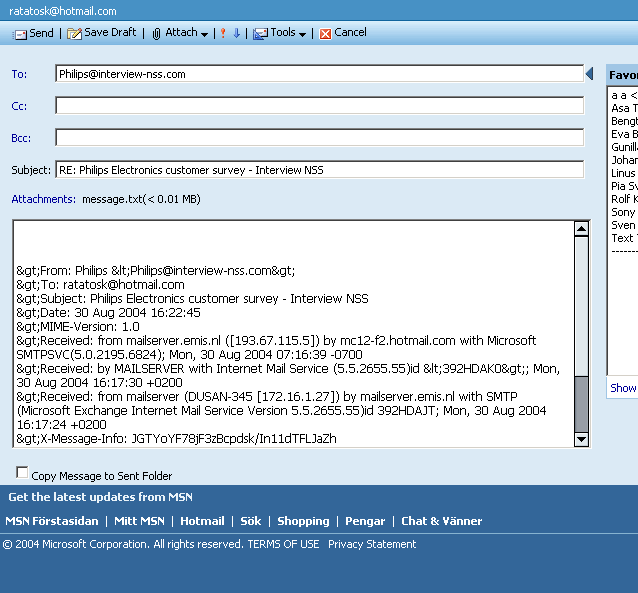Click the message body scrollbar thumb
638x593 pixels.
point(581,404)
